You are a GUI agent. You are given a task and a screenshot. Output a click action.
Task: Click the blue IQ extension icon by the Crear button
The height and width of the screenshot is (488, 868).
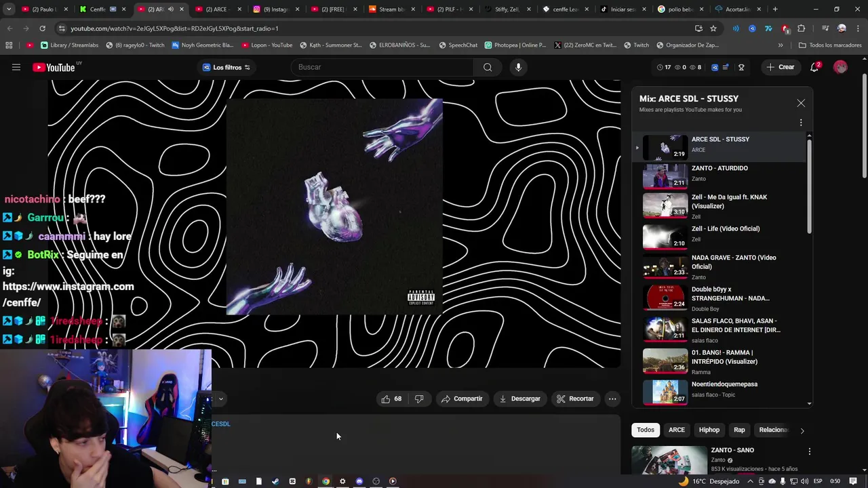[x=715, y=67]
